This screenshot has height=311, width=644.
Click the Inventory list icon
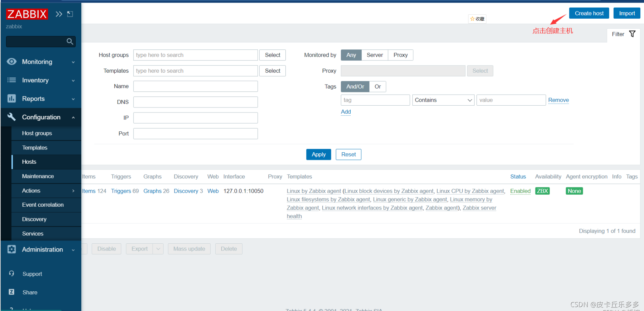click(x=11, y=80)
